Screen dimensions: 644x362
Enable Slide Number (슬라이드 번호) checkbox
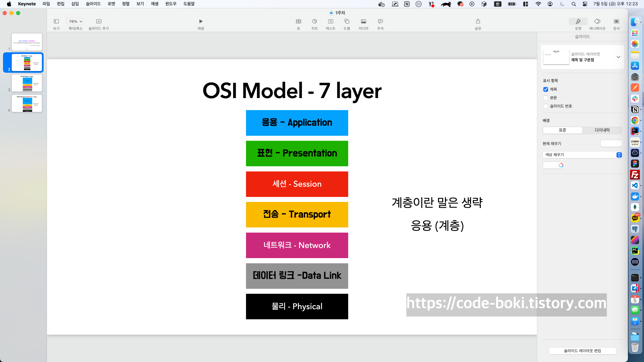coord(545,106)
